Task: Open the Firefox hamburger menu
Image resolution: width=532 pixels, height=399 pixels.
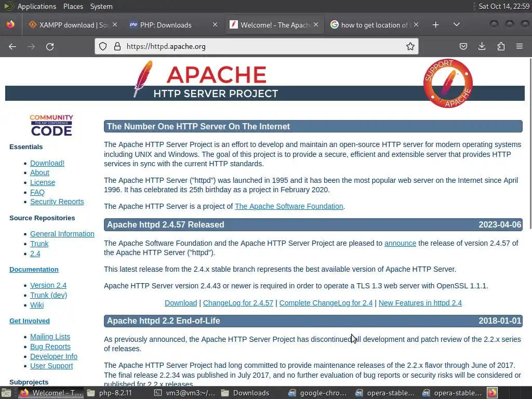Action: (x=520, y=46)
